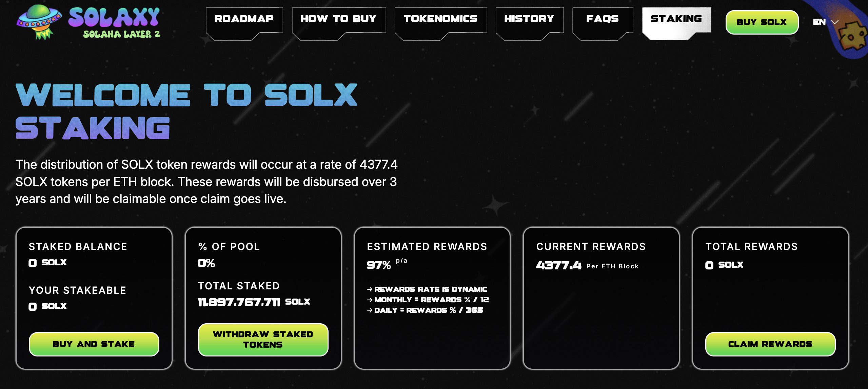
Task: Switch to the TOKENOMICS tab
Action: tap(440, 19)
